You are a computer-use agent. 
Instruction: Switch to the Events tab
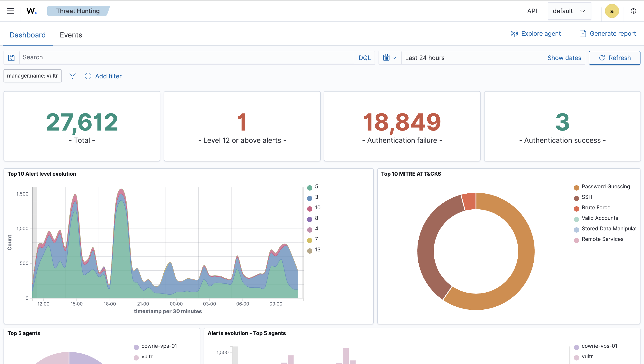click(x=71, y=35)
